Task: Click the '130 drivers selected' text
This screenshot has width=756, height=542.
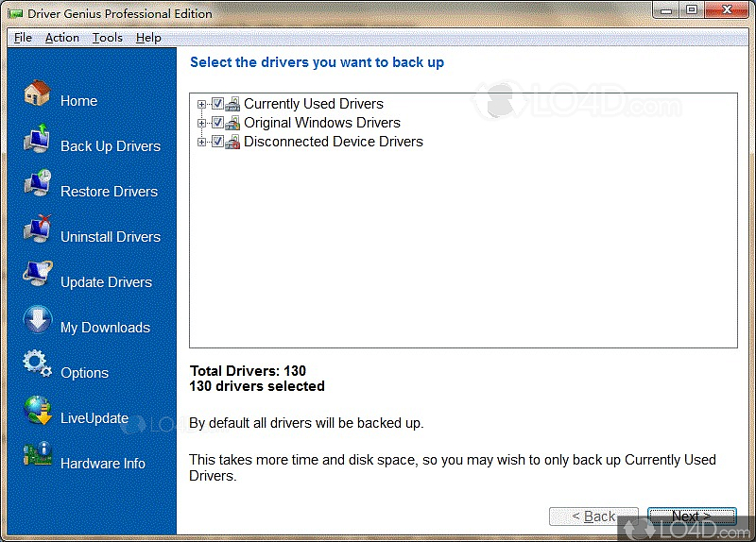Action: coord(257,386)
